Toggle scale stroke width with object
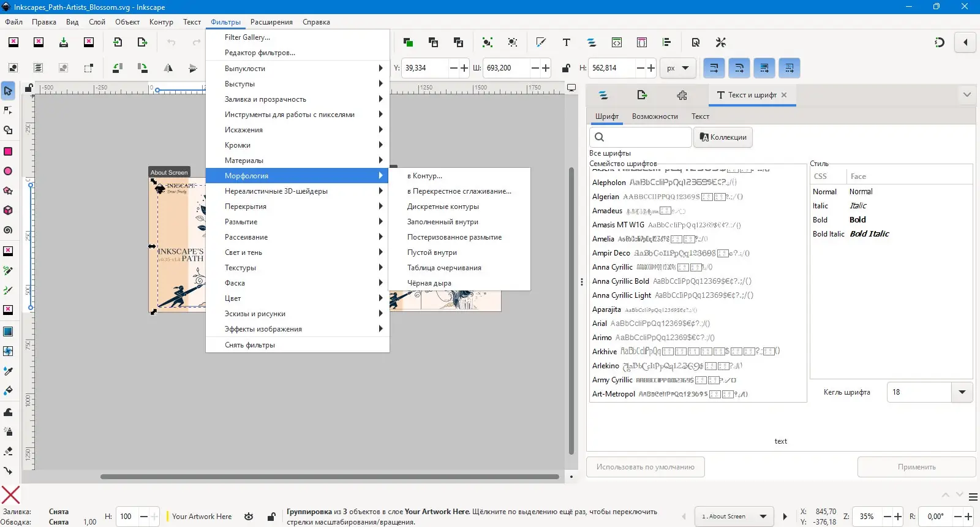 [714, 68]
